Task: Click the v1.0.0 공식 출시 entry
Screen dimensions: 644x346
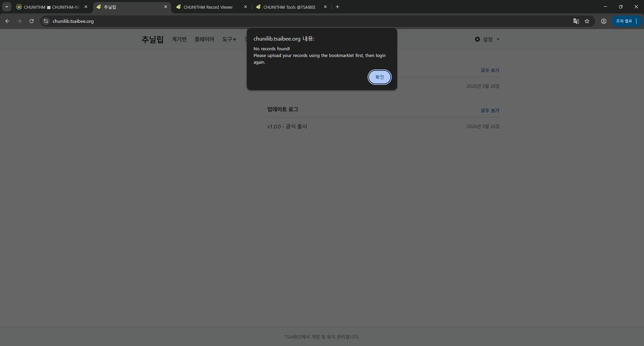Action: click(x=287, y=126)
